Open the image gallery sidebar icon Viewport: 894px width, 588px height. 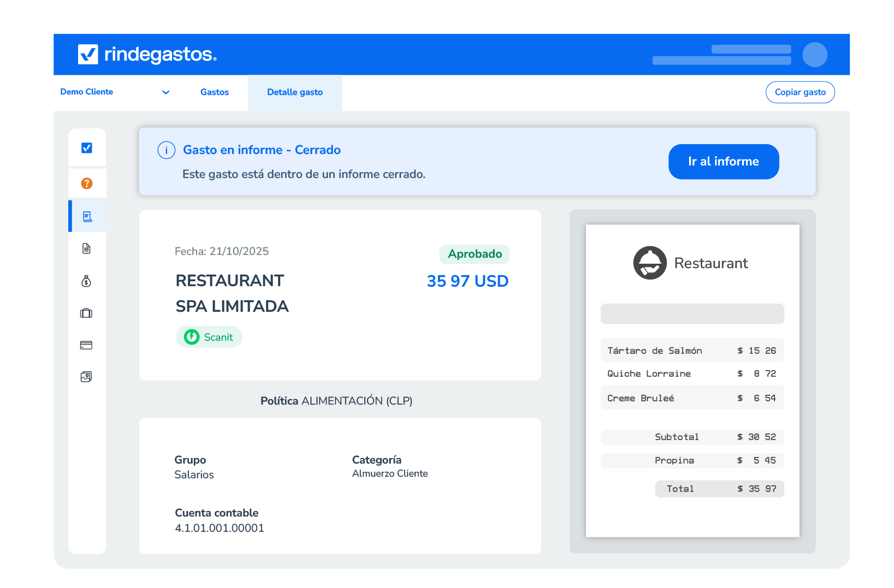[86, 377]
